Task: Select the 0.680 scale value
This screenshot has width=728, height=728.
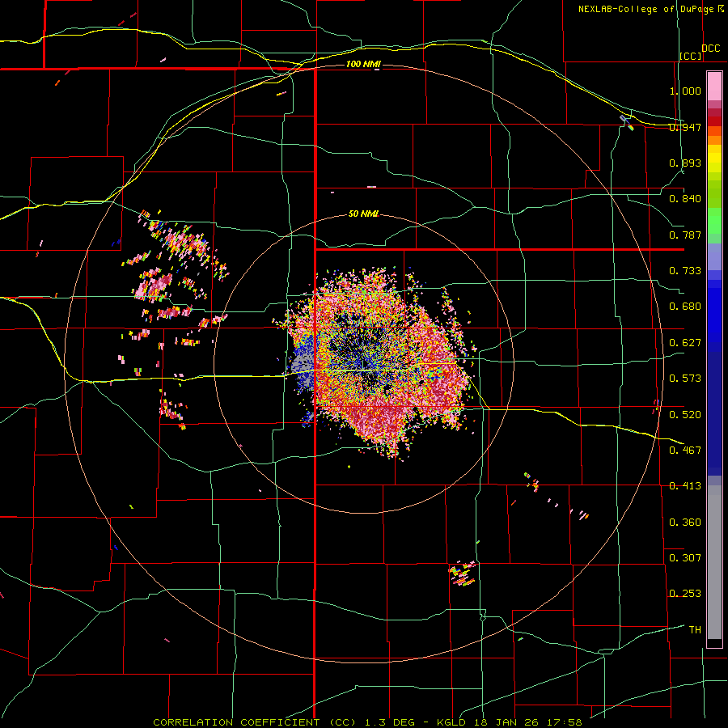Action: pos(685,307)
